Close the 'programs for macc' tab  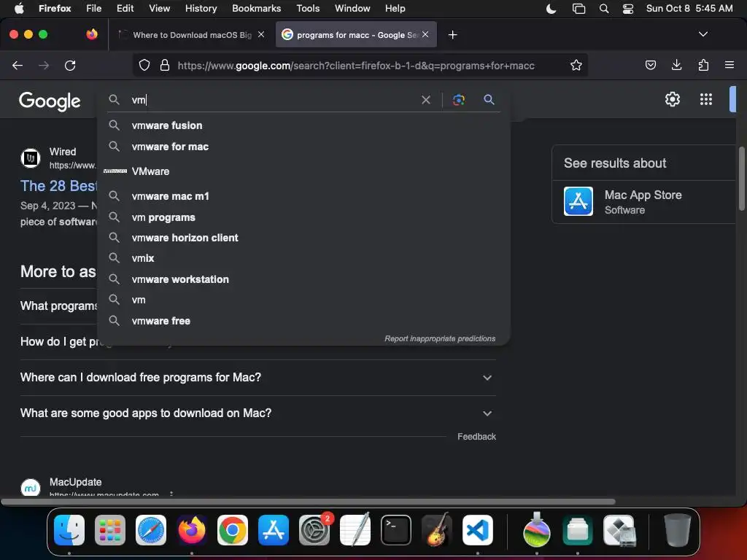pos(425,34)
